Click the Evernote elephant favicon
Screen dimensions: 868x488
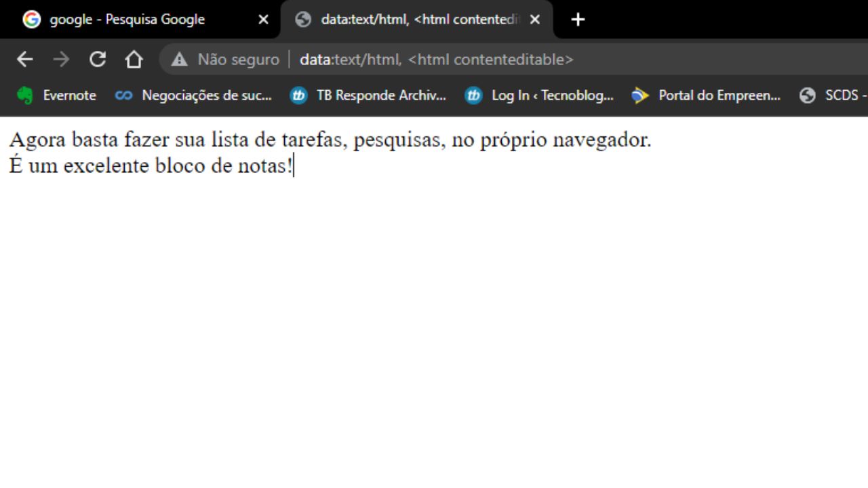point(25,96)
